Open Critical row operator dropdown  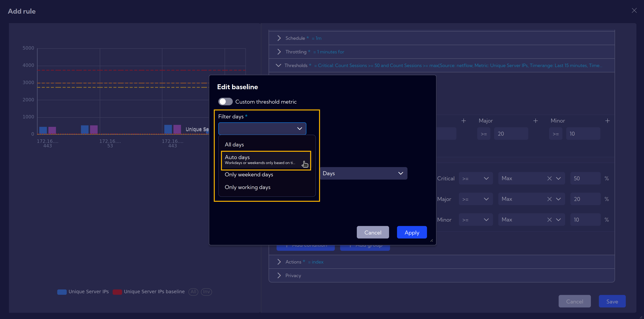tap(476, 178)
